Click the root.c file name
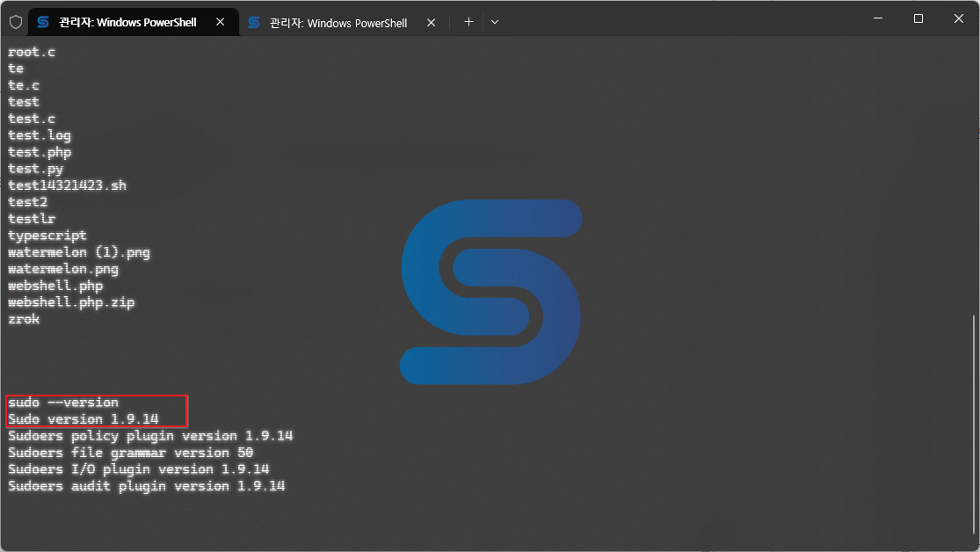Image resolution: width=980 pixels, height=552 pixels. pos(32,52)
